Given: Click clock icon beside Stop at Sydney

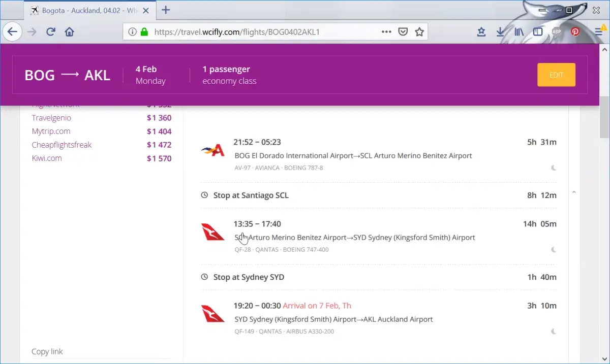Looking at the screenshot, I should pyautogui.click(x=204, y=277).
